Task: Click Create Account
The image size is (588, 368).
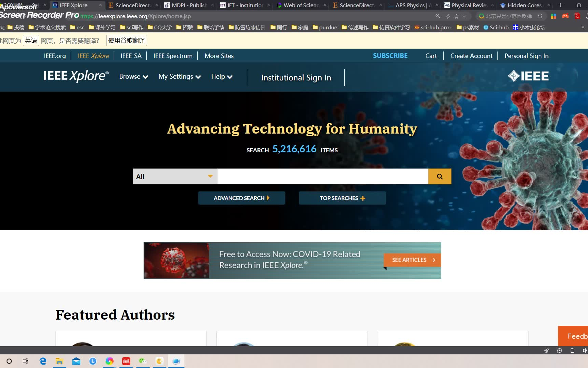Action: 471,56
